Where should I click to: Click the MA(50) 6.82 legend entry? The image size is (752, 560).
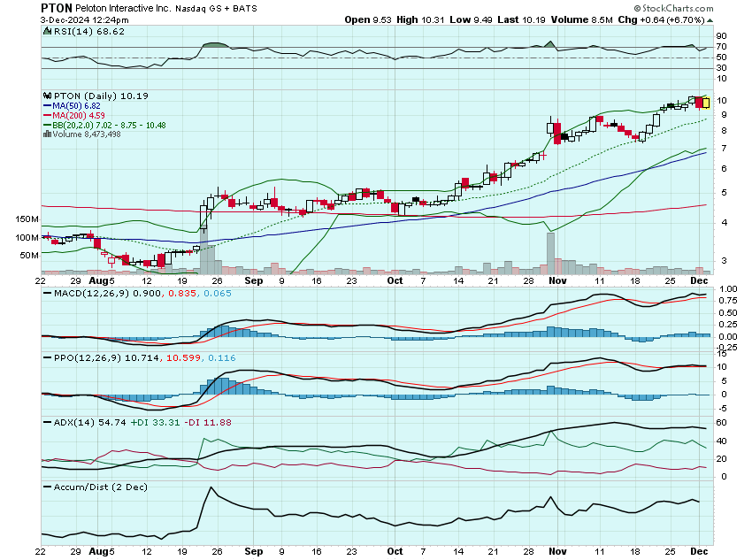pyautogui.click(x=76, y=106)
